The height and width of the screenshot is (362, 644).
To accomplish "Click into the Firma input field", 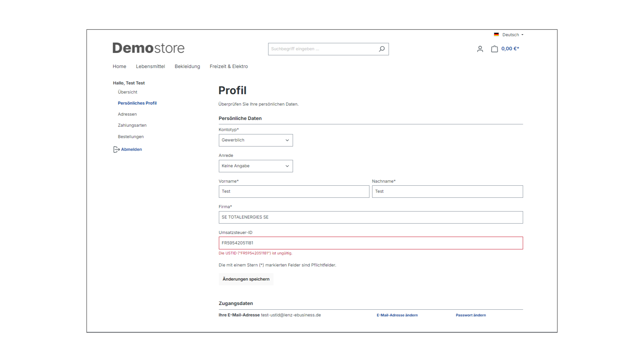I will [x=371, y=217].
